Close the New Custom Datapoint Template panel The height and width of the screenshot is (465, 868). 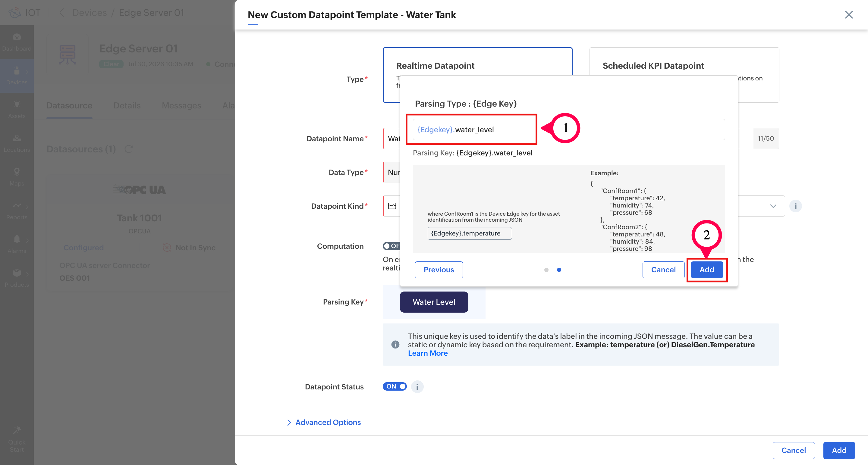pos(848,15)
